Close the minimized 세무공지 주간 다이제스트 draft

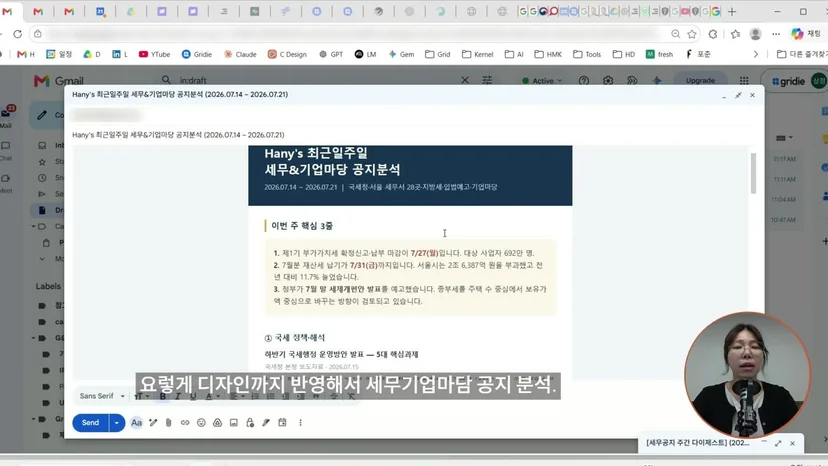[x=793, y=443]
